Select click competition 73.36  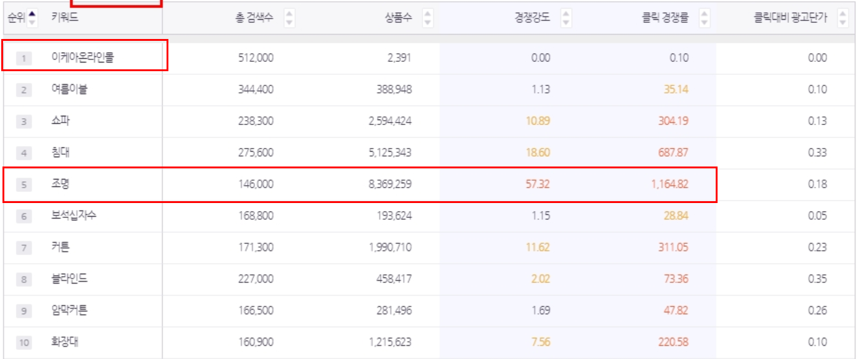[676, 279]
